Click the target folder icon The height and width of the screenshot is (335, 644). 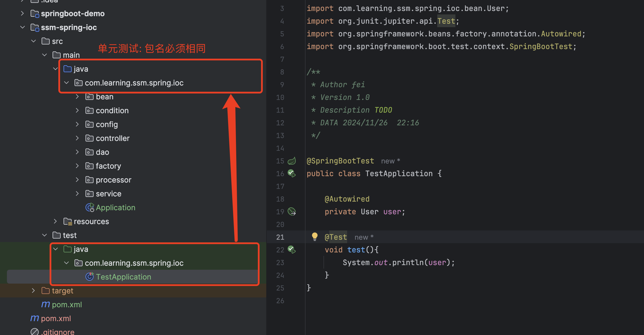tap(46, 291)
